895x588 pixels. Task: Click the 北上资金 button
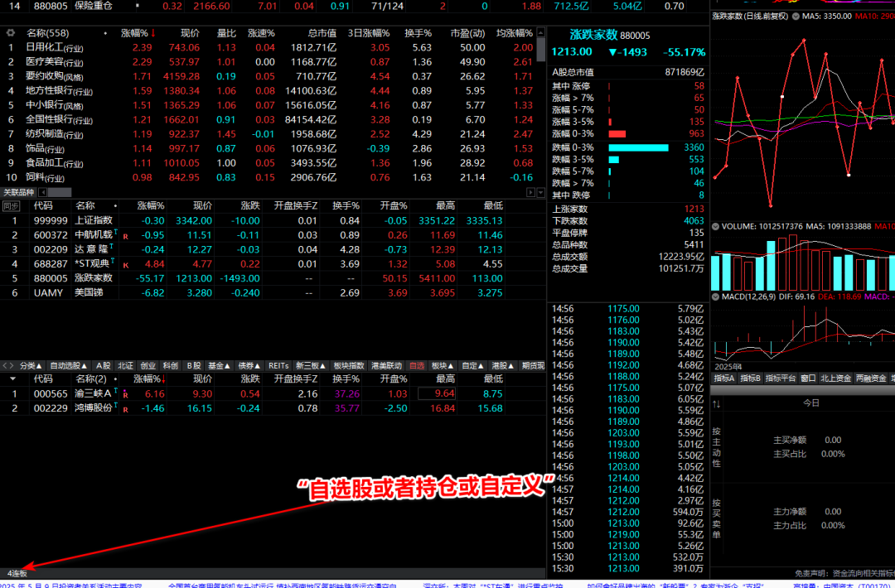click(835, 378)
